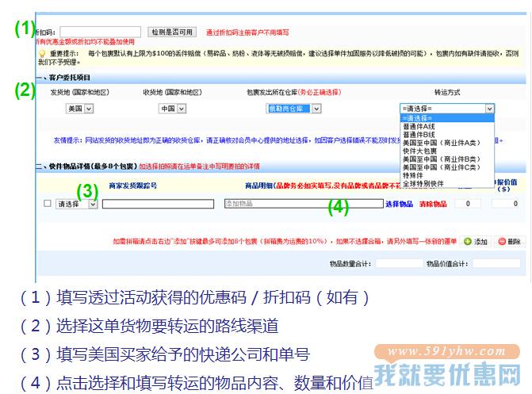Choose 快件大包裹 option
The image size is (532, 394).
click(x=447, y=151)
